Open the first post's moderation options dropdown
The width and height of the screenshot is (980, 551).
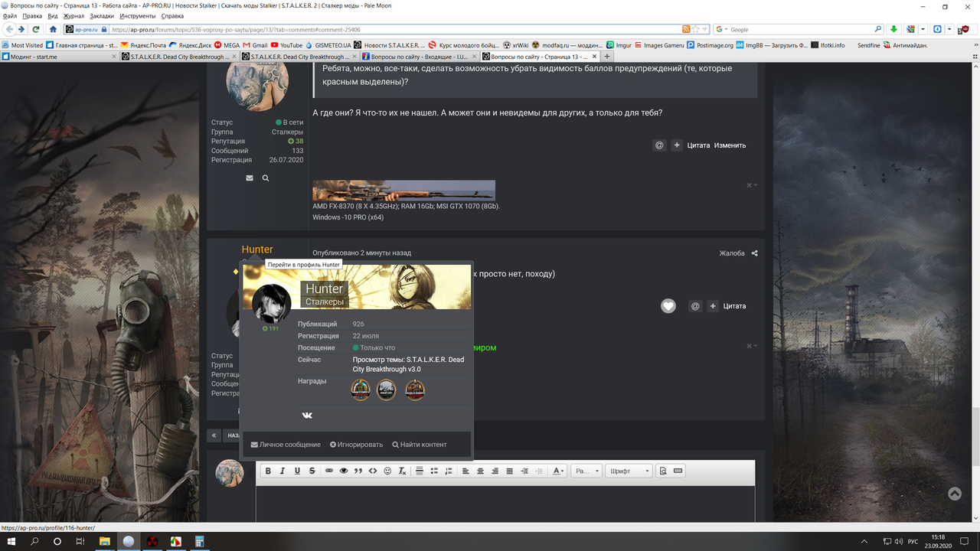(x=752, y=185)
